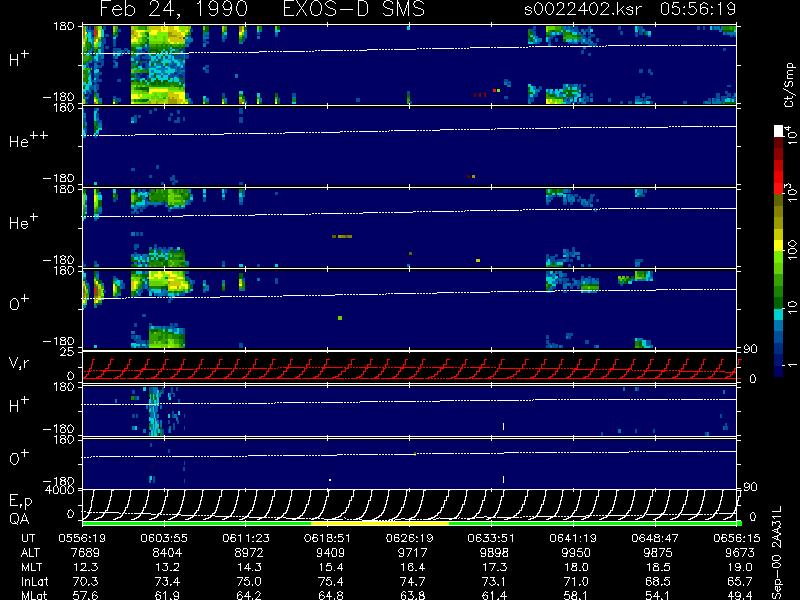
Task: Click UT value '0626:19'
Action: coord(412,538)
